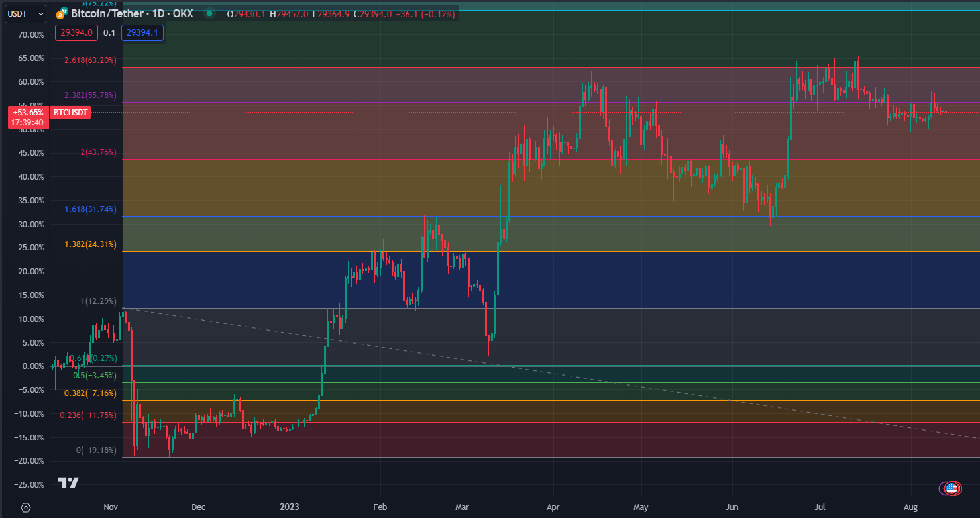Click the US flag economic event icon
This screenshot has height=518, width=980.
[952, 488]
